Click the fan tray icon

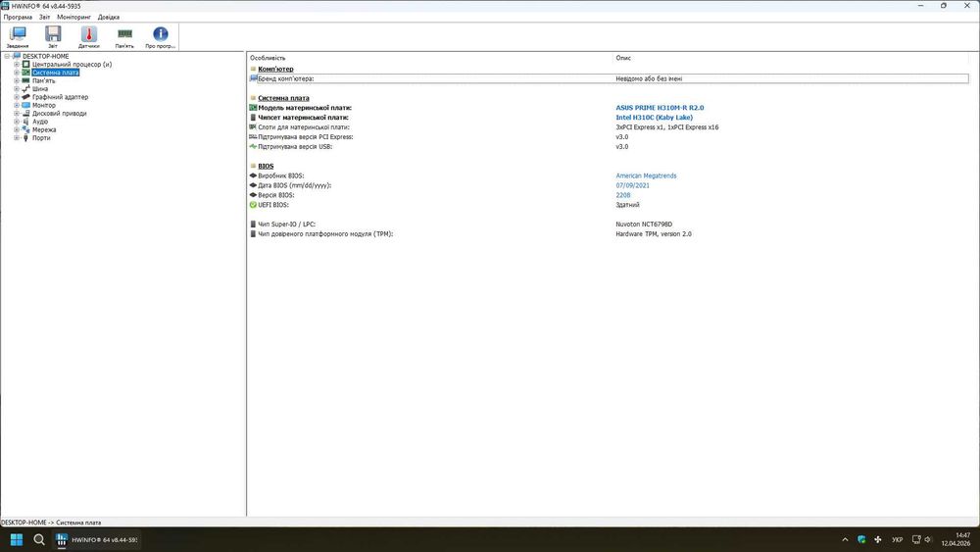click(x=877, y=539)
